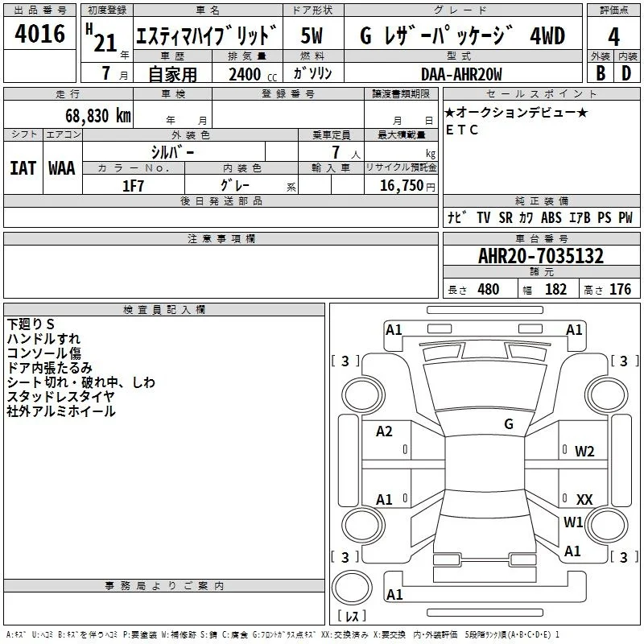Click the interior grade D
This screenshot has width=644, height=644.
[x=626, y=73]
